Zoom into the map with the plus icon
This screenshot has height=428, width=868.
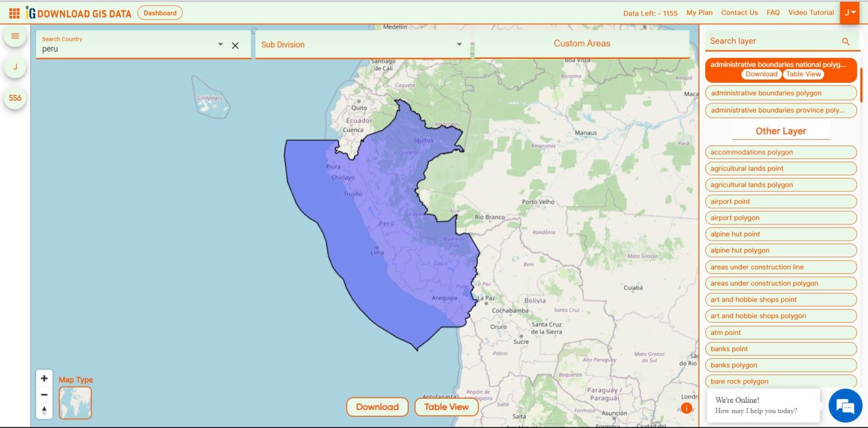[x=43, y=378]
